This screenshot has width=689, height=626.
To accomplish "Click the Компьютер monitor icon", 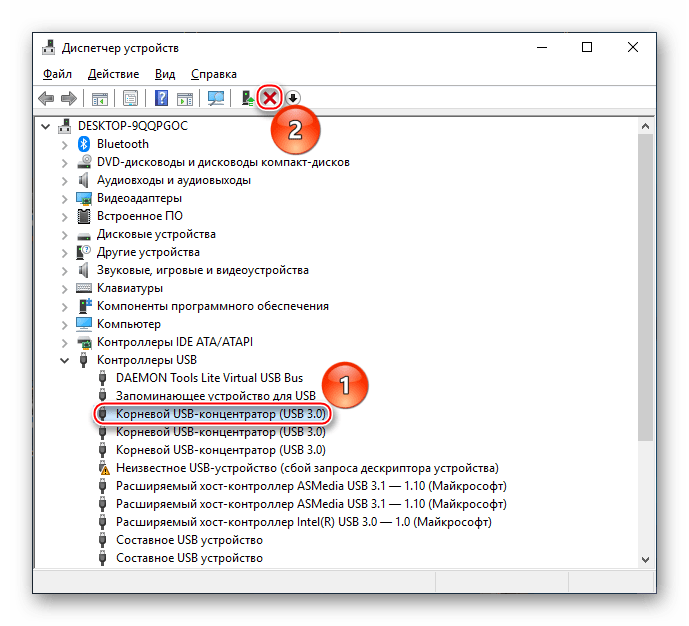I will (x=84, y=324).
